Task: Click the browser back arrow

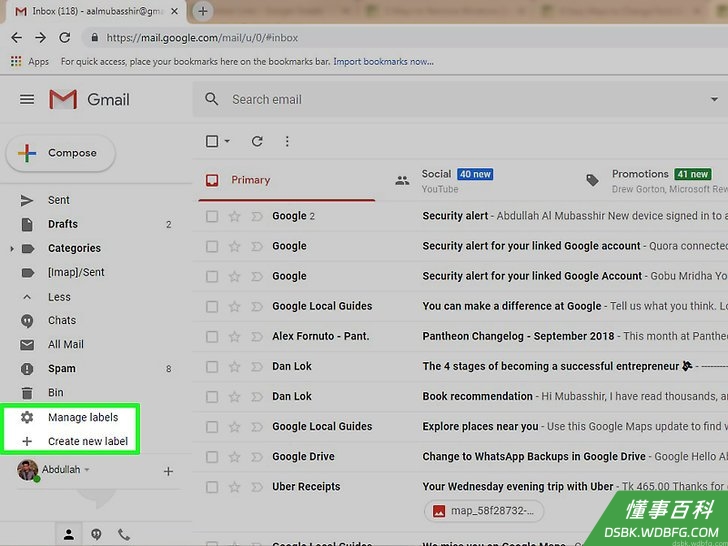Action: click(17, 38)
